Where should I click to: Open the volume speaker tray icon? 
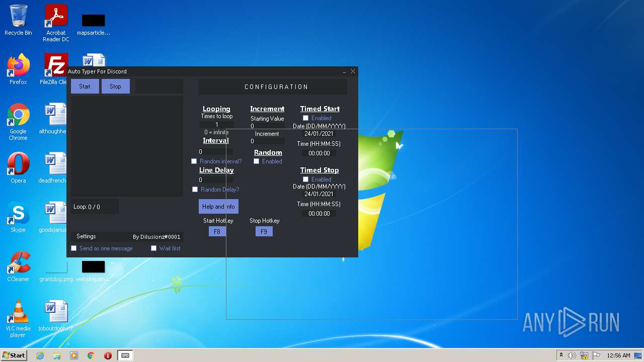coord(572,355)
